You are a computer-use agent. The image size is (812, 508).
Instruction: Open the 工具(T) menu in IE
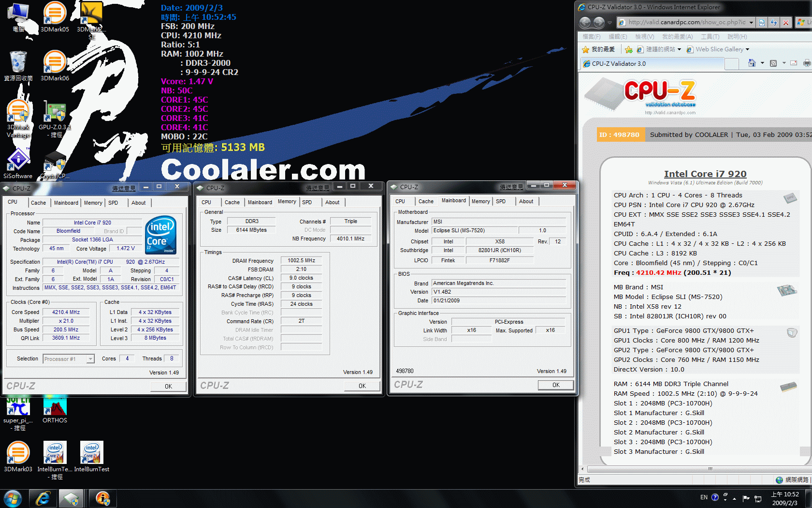click(x=710, y=37)
